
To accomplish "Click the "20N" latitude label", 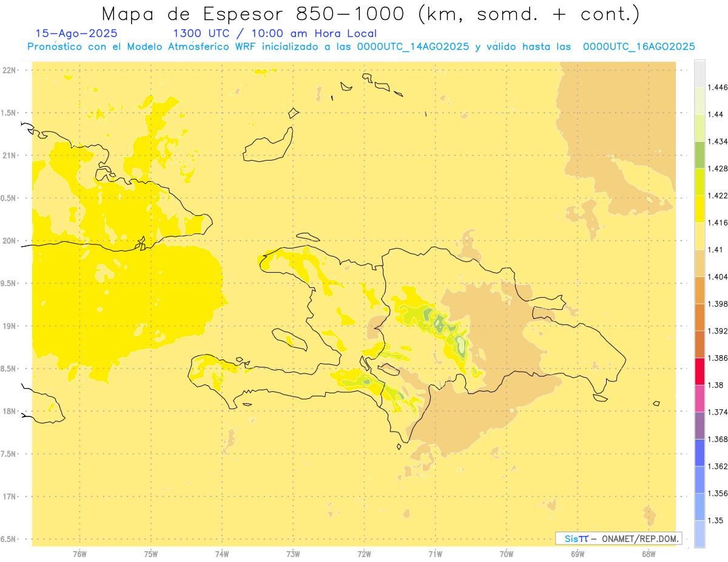I will 9,241.
